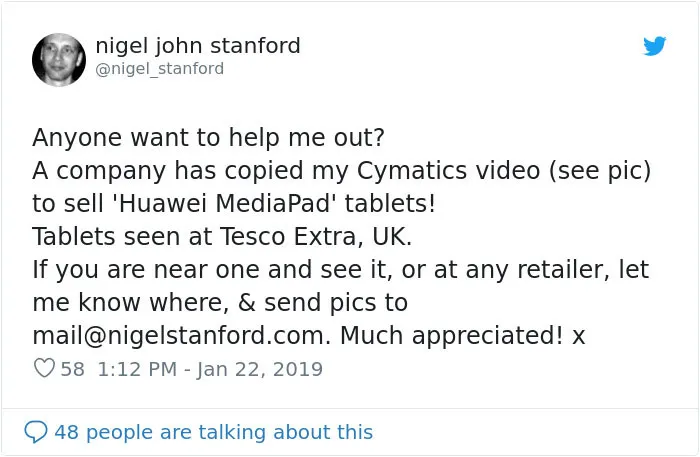Image resolution: width=700 pixels, height=457 pixels.
Task: Click the speech bubble reply icon
Action: (x=36, y=432)
